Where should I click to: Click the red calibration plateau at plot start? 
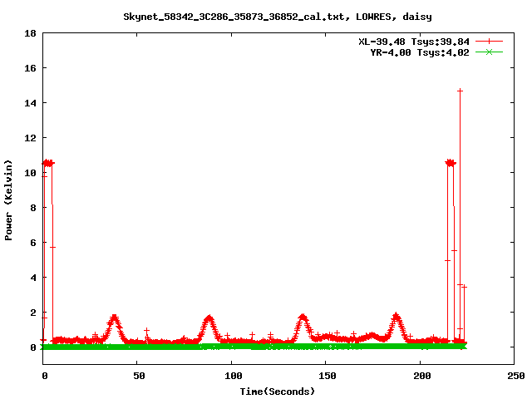(x=48, y=163)
